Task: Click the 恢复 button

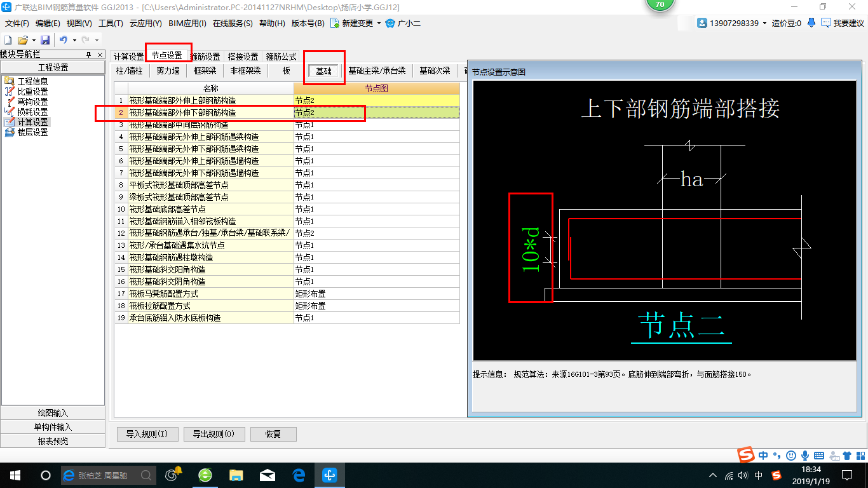Action: [273, 435]
